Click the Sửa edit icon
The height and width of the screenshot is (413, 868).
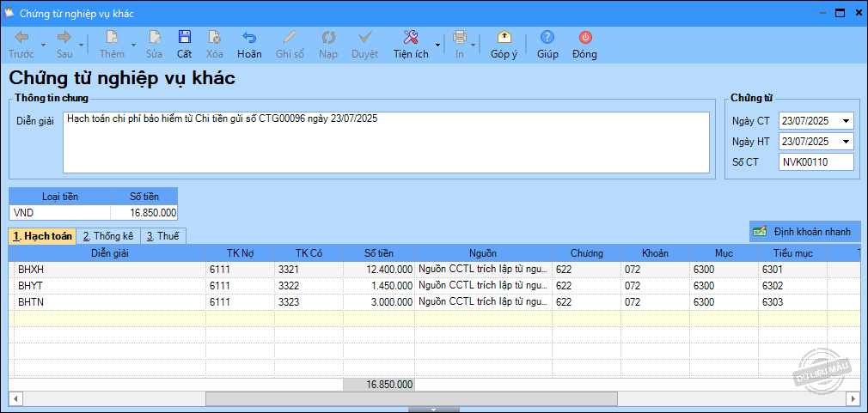154,37
